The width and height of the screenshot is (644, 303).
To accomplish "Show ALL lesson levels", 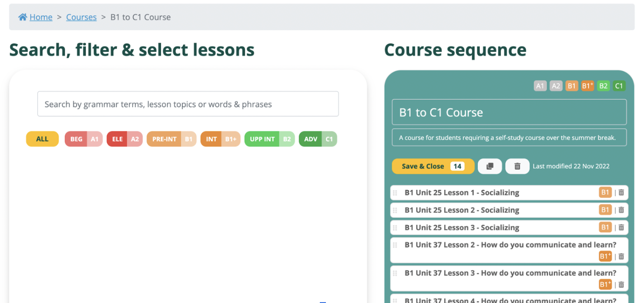I will click(42, 139).
